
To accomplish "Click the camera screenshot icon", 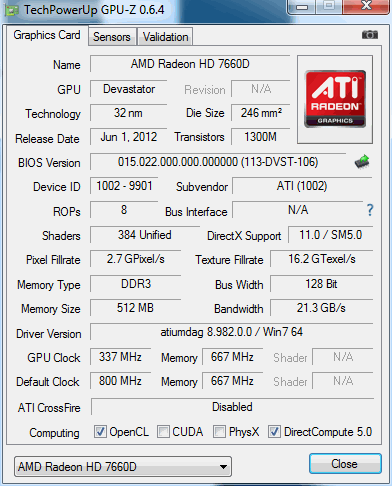I will click(x=370, y=34).
